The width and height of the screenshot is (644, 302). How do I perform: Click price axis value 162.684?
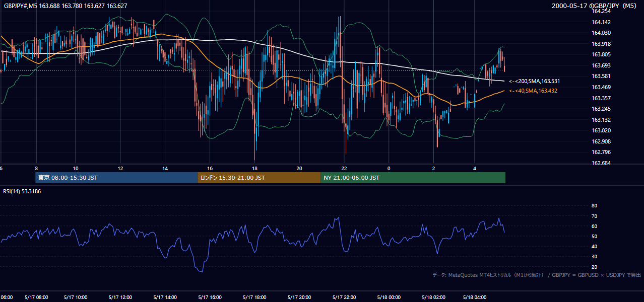coord(601,163)
